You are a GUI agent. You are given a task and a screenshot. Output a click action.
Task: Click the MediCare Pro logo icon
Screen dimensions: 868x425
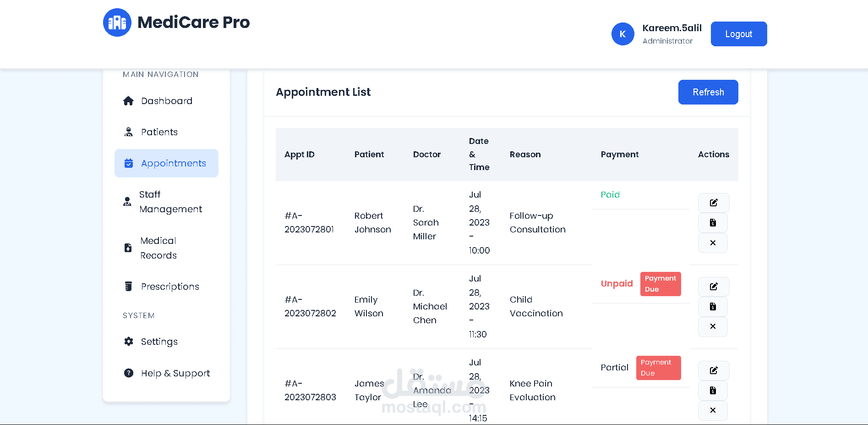[x=117, y=22]
